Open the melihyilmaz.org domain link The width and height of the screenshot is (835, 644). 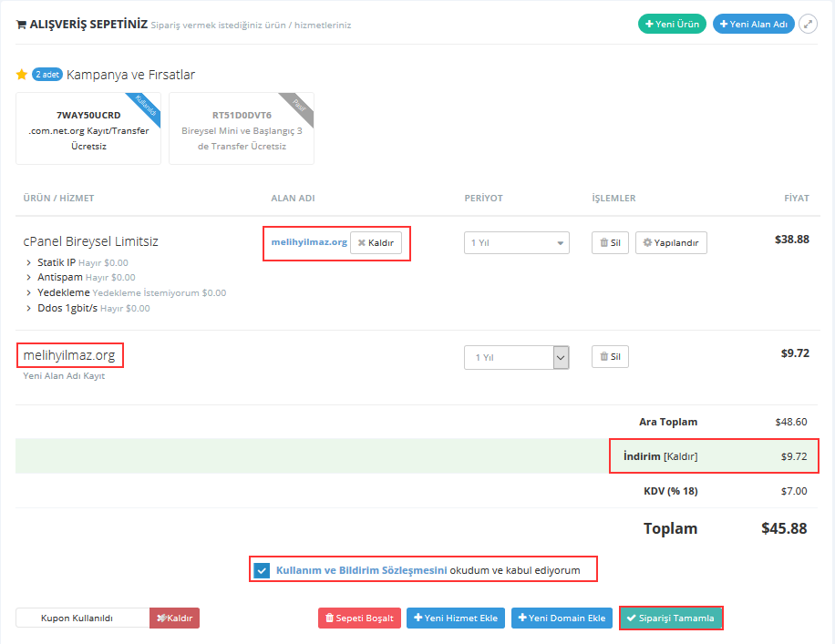[309, 242]
